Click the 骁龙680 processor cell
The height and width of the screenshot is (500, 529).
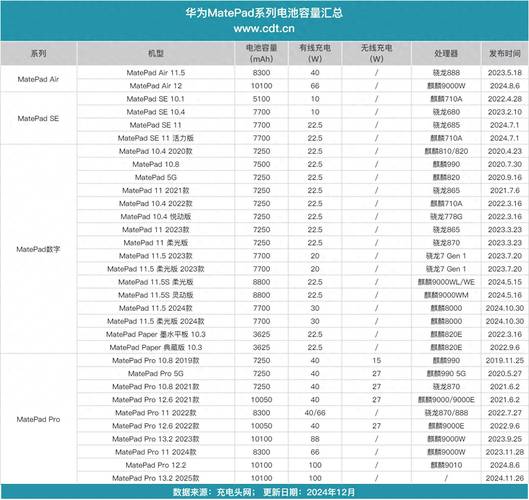(x=446, y=112)
